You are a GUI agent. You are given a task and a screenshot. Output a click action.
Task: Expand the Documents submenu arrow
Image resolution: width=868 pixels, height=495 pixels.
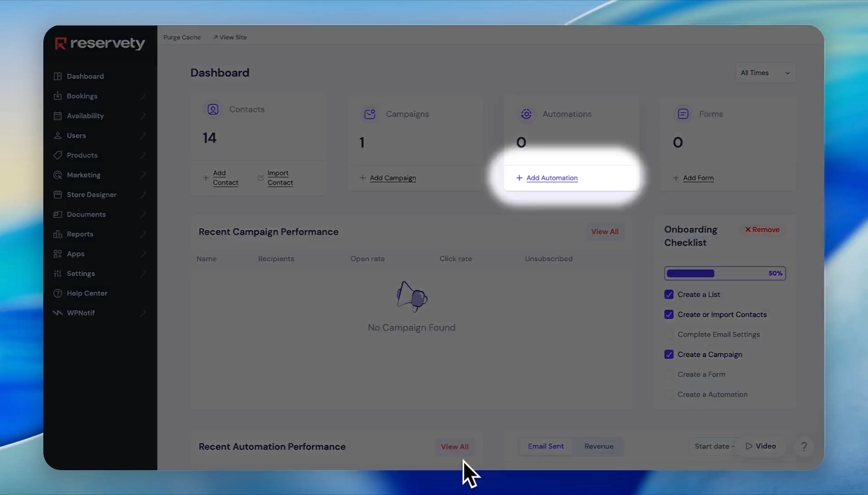pyautogui.click(x=143, y=214)
